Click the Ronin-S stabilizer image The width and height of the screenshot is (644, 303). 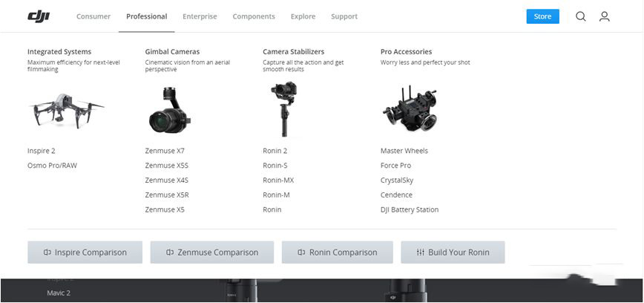[x=284, y=109]
